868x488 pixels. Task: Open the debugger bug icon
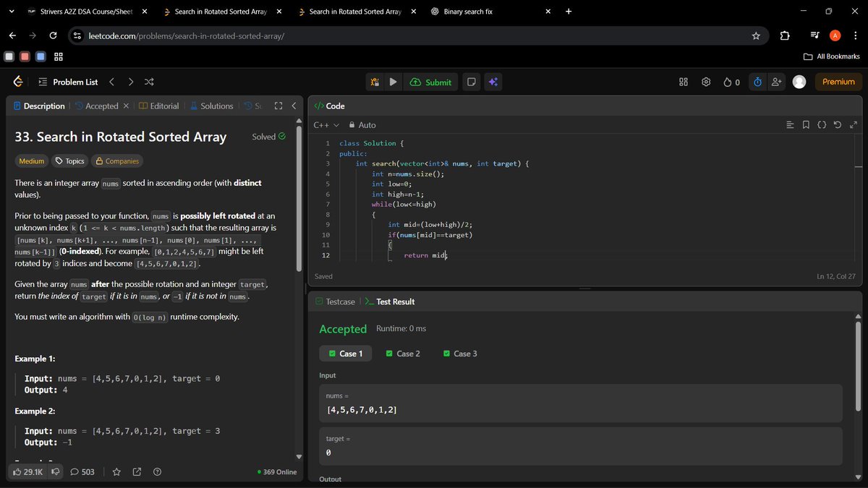(x=374, y=82)
